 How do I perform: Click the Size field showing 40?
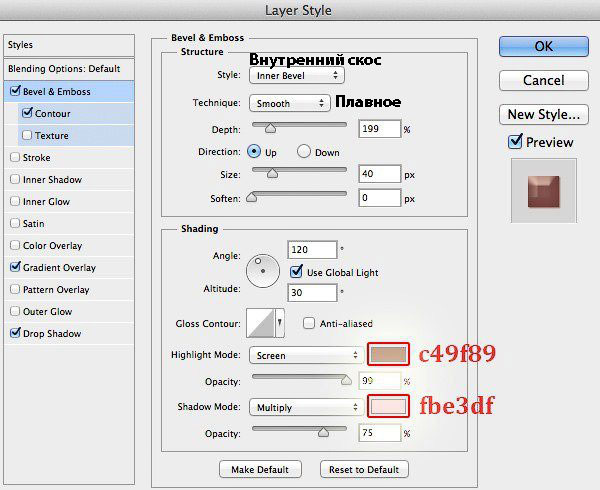click(380, 174)
